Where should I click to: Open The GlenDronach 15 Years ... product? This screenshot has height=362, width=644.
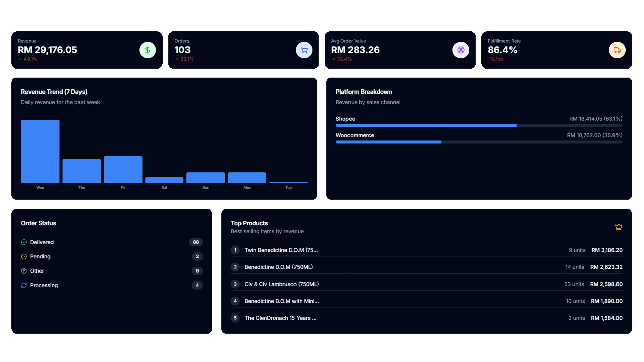(280, 318)
